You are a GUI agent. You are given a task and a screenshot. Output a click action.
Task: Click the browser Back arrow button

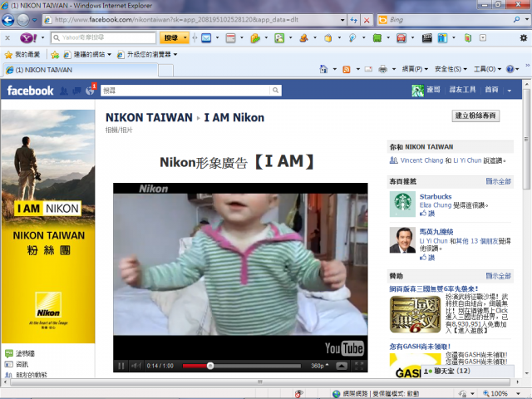[x=7, y=20]
